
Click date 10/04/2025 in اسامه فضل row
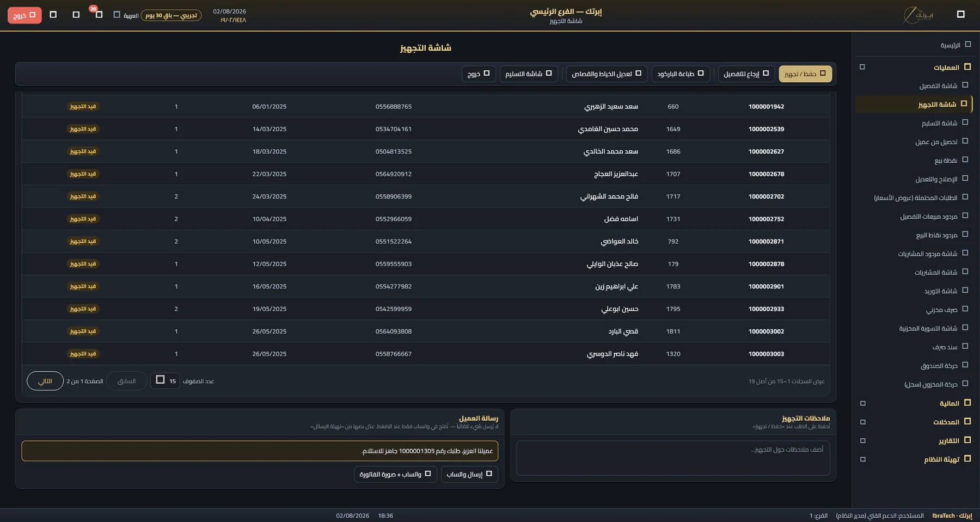[x=269, y=219]
